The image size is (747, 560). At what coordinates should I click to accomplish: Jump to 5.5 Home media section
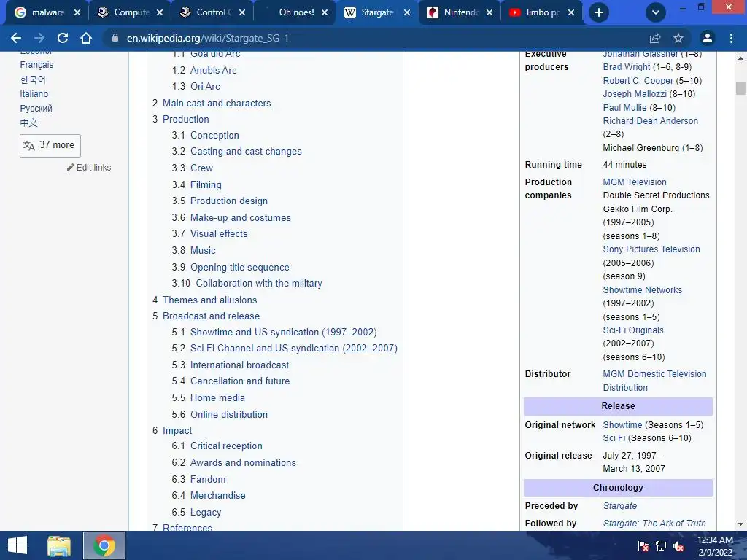tap(208, 397)
